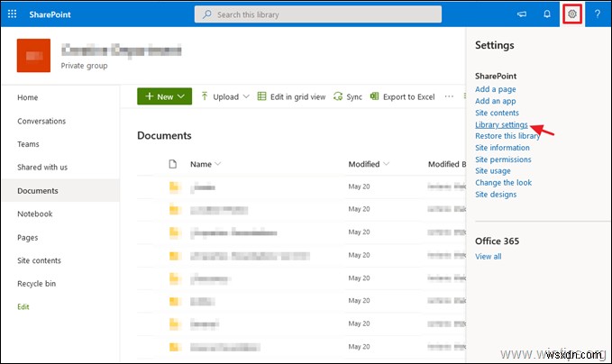This screenshot has width=612, height=364.
Task: Open Pages in left navigation
Action: [x=27, y=238]
